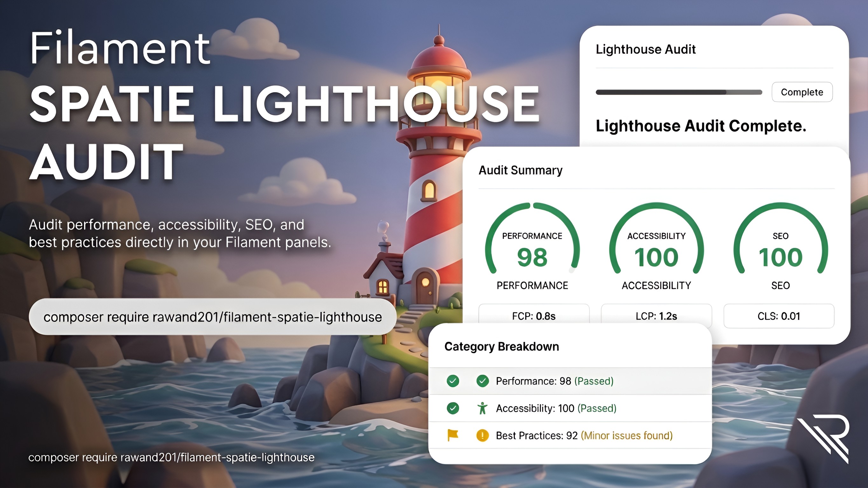Click the ACCESSIBILITY label below the gauge
Image resolution: width=868 pixels, height=488 pixels.
click(x=656, y=286)
